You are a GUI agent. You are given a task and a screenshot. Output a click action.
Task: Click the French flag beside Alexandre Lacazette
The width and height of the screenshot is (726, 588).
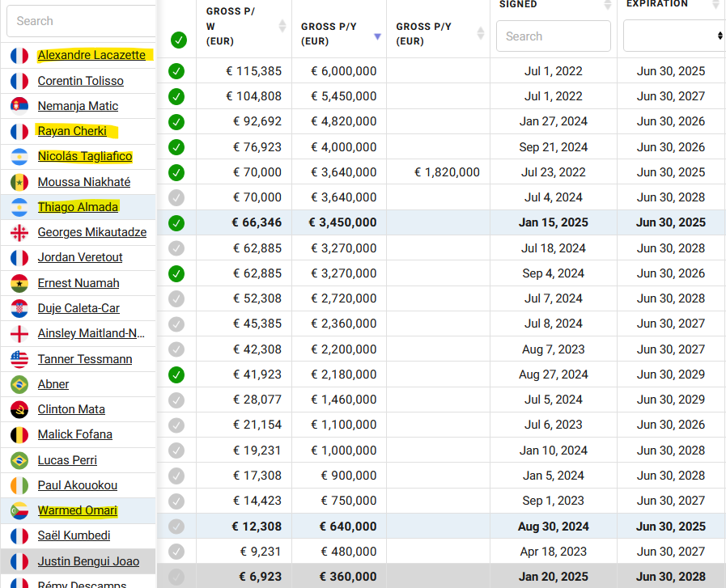click(19, 56)
